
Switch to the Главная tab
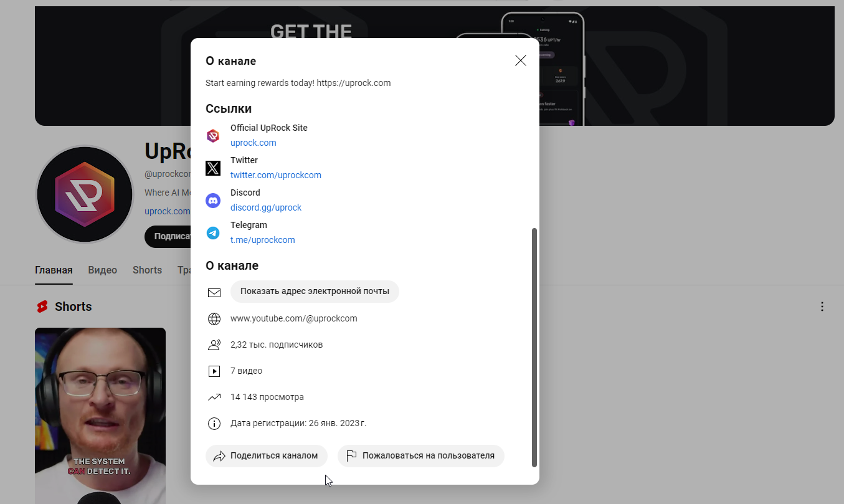click(x=54, y=270)
